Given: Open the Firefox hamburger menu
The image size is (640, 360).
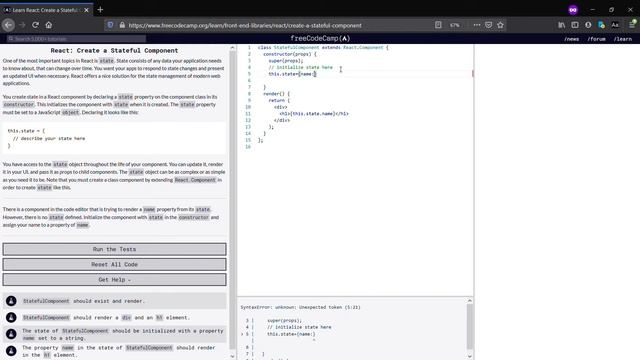Looking at the screenshot, I should (x=632, y=25).
